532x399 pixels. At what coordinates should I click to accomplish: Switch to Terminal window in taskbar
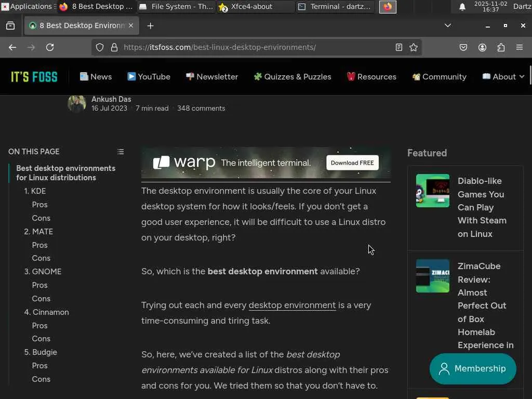pos(335,6)
